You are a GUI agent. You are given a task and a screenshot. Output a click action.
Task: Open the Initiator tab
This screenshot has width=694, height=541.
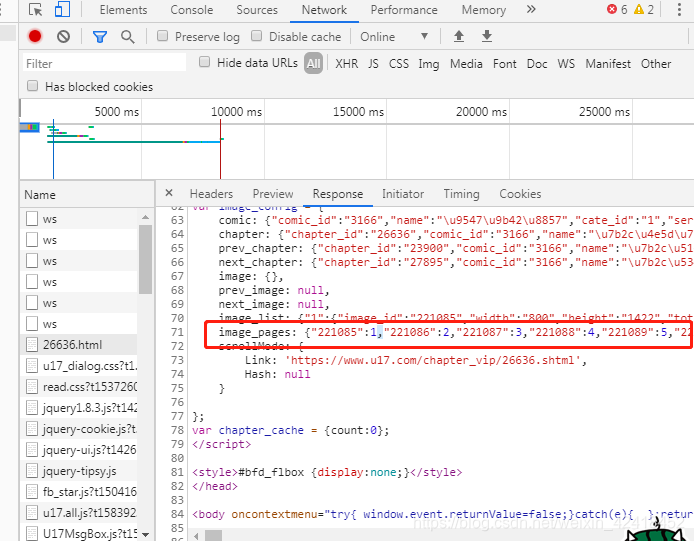403,194
